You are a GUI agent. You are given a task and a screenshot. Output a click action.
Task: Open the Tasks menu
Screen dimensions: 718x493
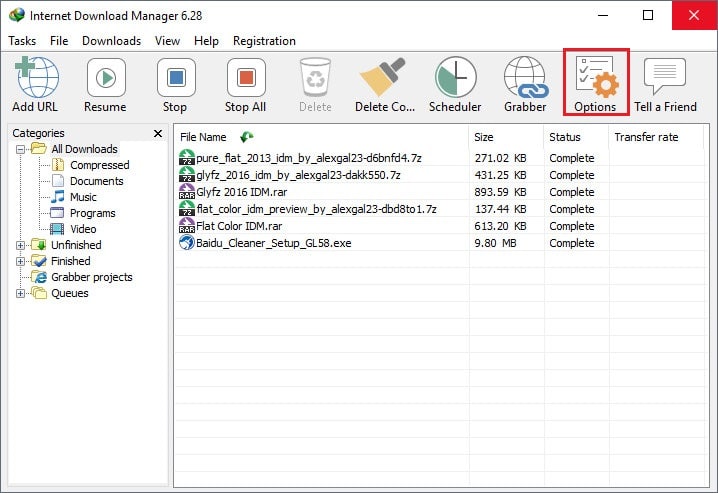pyautogui.click(x=22, y=41)
